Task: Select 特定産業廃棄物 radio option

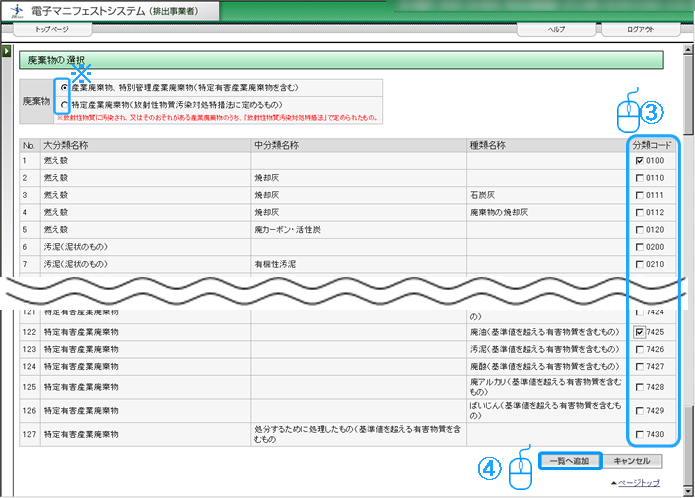Action: 64,105
